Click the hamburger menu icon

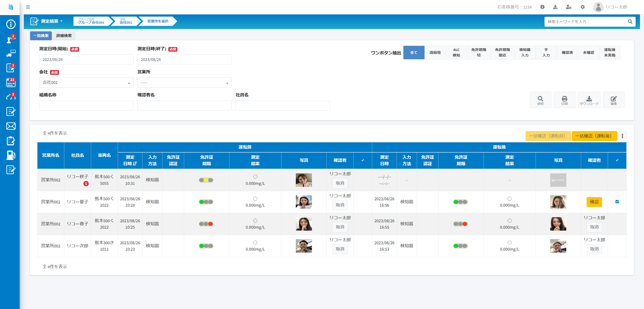tap(28, 7)
